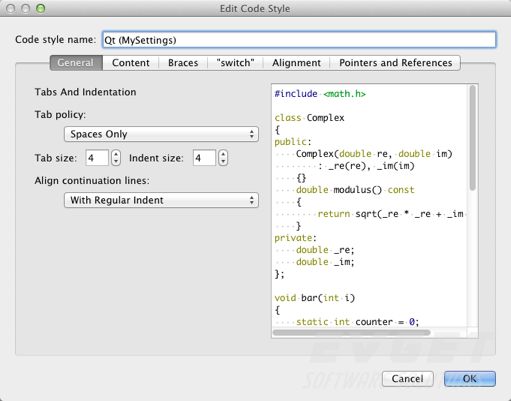Click the Code style name field
The width and height of the screenshot is (511, 401).
(299, 40)
